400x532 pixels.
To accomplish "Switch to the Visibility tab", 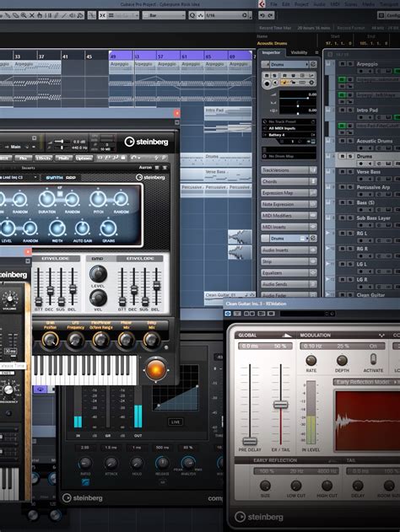I will [299, 52].
